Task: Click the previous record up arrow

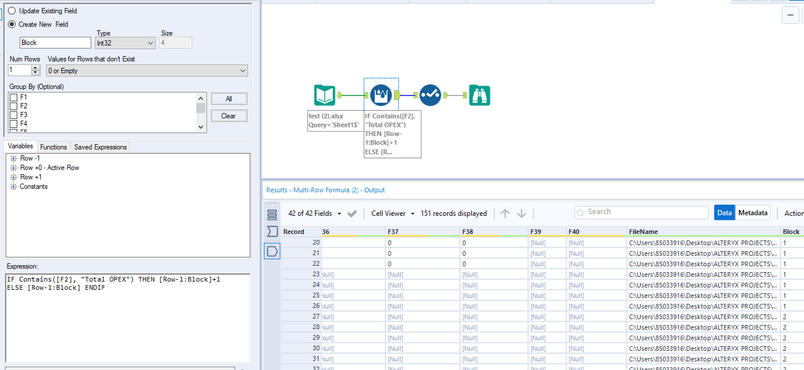Action: (x=505, y=214)
